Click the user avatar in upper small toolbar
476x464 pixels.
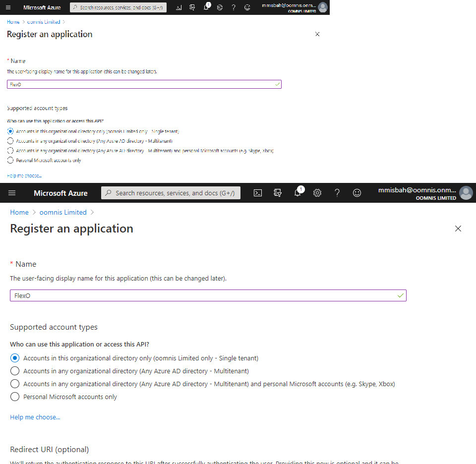pos(323,7)
